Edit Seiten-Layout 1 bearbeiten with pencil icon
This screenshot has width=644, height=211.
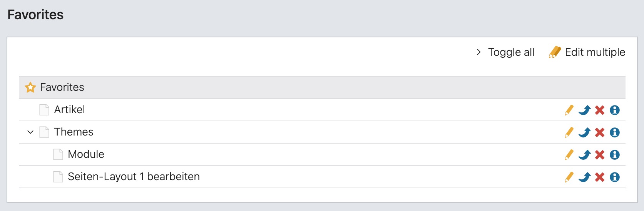pos(569,177)
